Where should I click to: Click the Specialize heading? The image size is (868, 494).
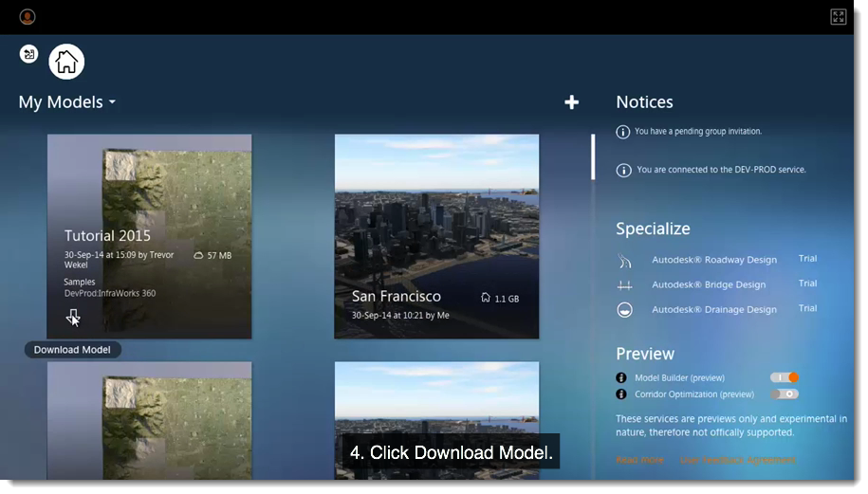[653, 229]
